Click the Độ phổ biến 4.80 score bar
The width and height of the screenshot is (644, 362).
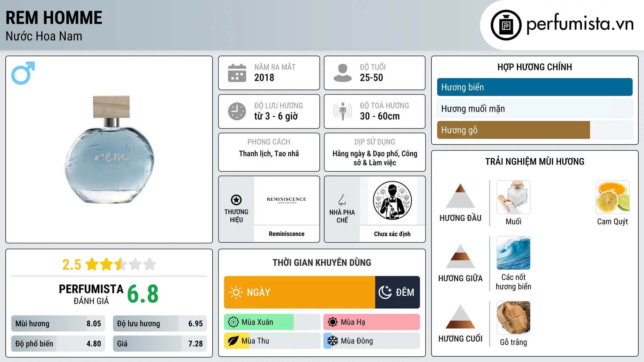[58, 343]
